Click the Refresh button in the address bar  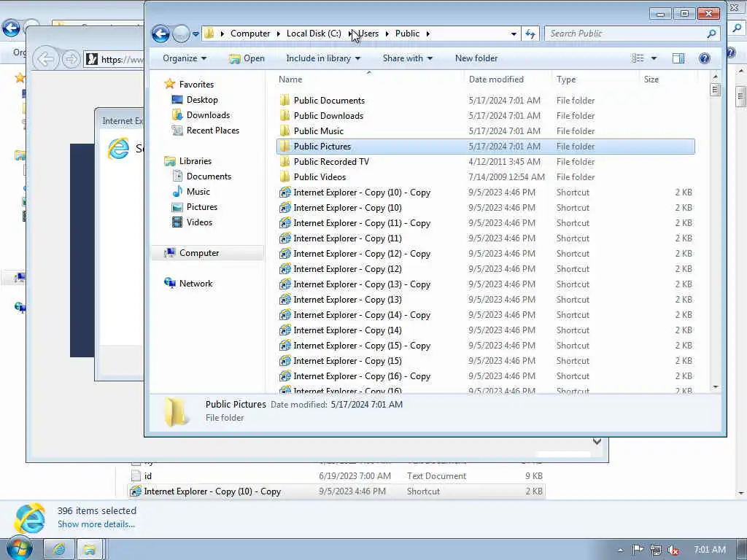coord(530,34)
